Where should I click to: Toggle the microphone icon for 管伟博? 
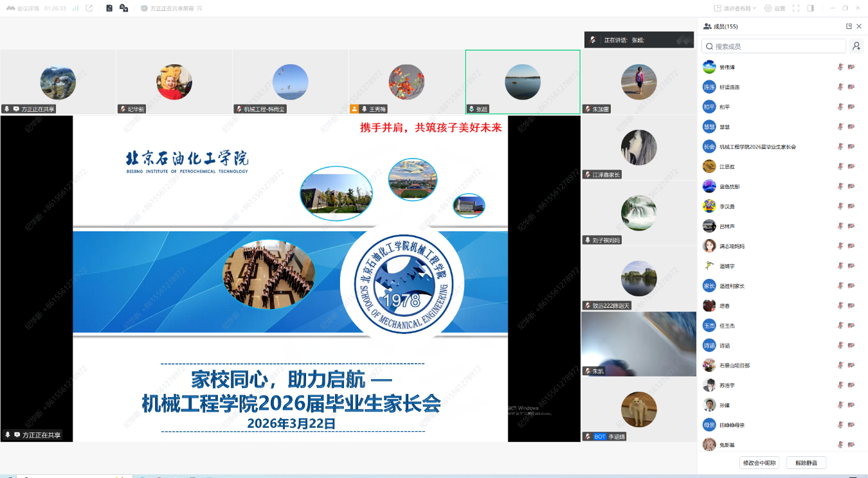coord(840,67)
